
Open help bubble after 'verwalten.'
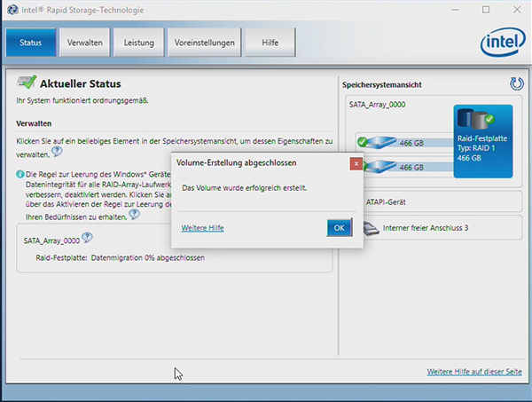click(x=57, y=151)
